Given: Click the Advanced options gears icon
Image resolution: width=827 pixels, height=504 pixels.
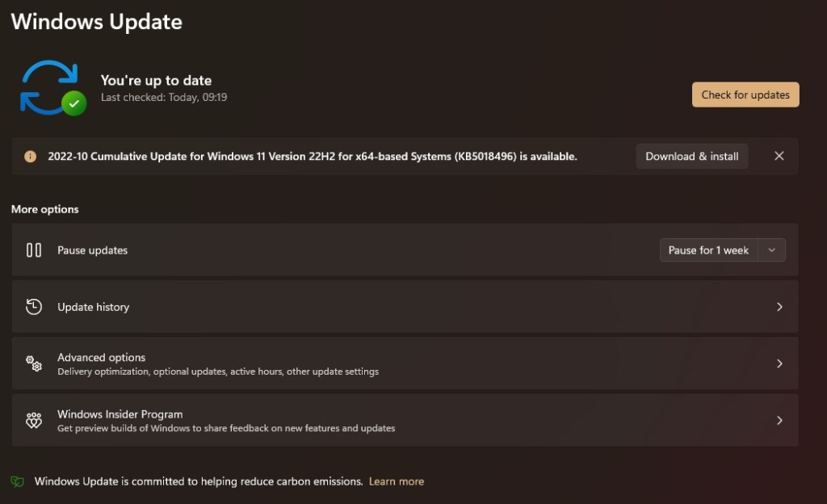Looking at the screenshot, I should (34, 363).
